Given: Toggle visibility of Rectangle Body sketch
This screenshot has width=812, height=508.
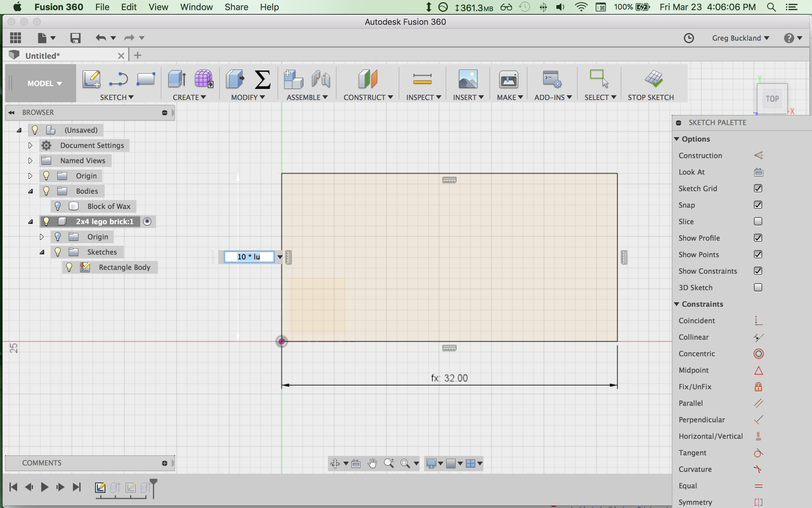Looking at the screenshot, I should (x=69, y=267).
